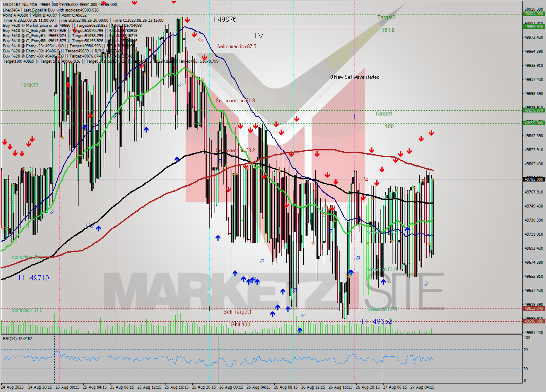
Task: Click the hollow blue correction arrow near 26 Aug 16:15
Action: click(x=357, y=258)
